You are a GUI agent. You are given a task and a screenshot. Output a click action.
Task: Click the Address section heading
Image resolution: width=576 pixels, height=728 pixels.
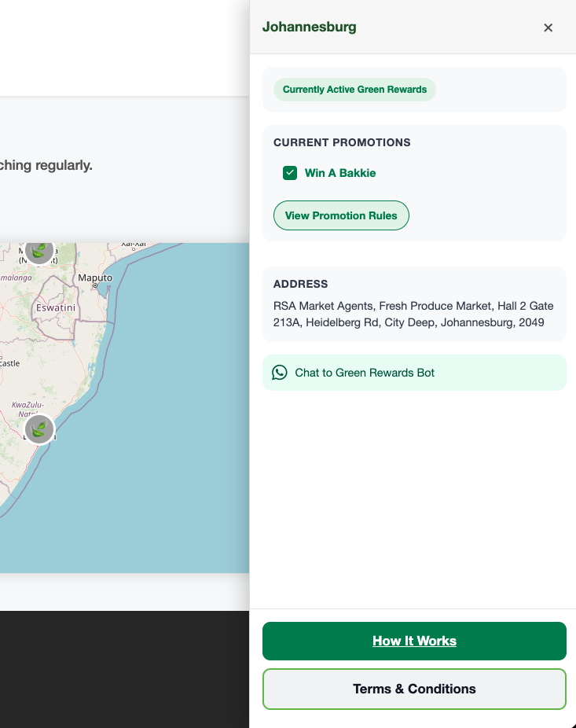300,284
